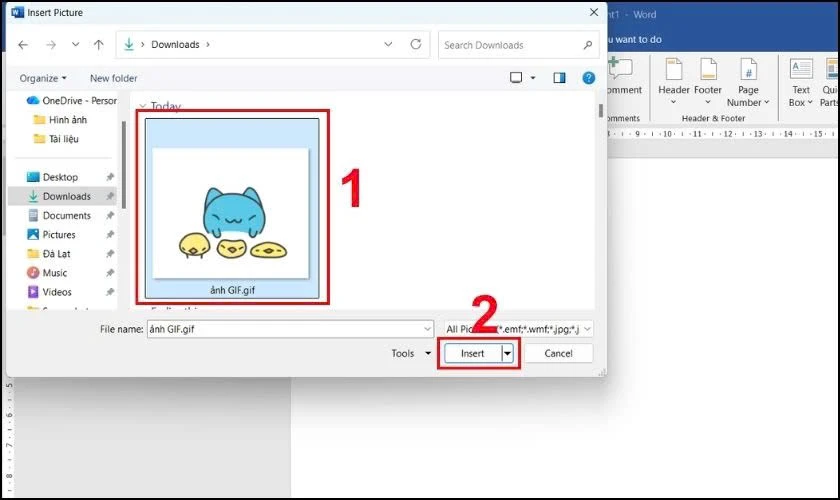840x500 pixels.
Task: Change the view layout icon
Action: pos(516,78)
